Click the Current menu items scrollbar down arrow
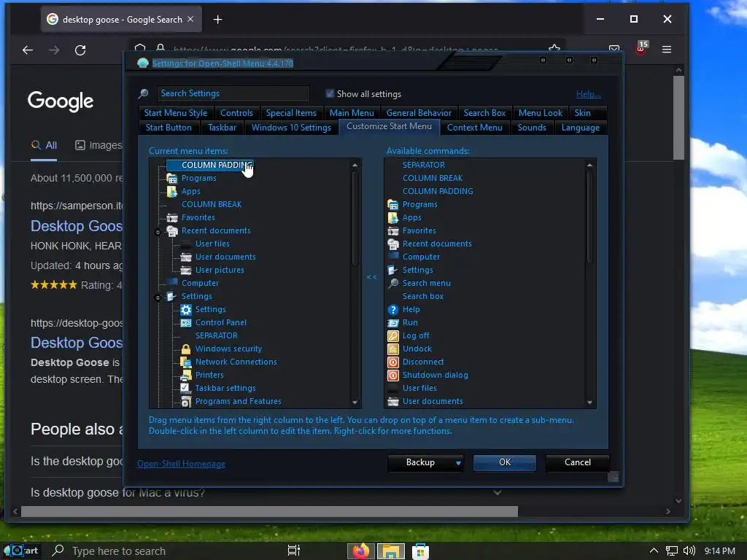The width and height of the screenshot is (747, 560). tap(355, 402)
